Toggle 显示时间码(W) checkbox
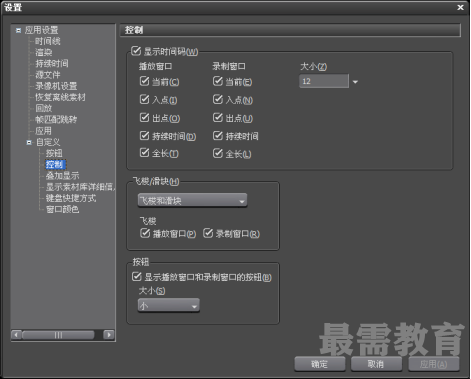The width and height of the screenshot is (471, 379). point(136,51)
